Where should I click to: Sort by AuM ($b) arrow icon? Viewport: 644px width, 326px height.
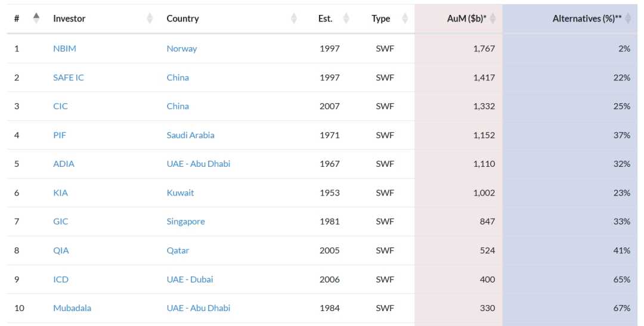pyautogui.click(x=493, y=18)
